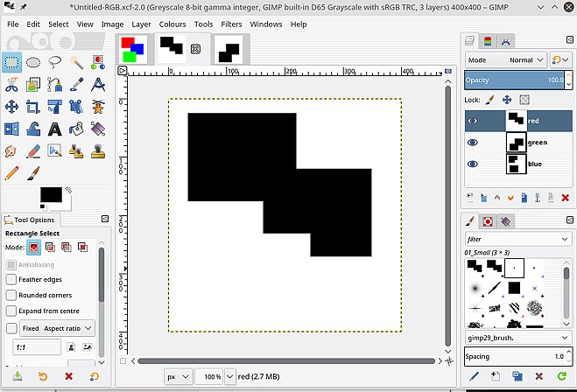The image size is (577, 392).
Task: Select the Select by Colour tool
Action: pos(98,62)
